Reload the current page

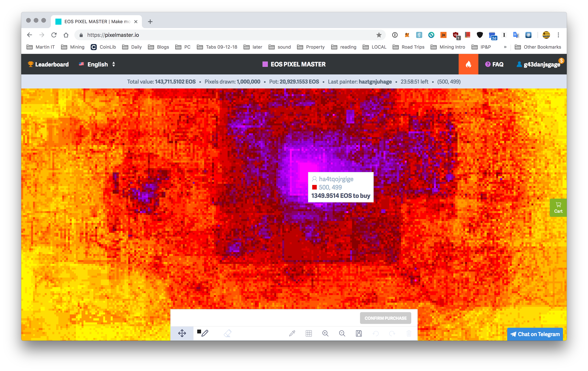54,35
